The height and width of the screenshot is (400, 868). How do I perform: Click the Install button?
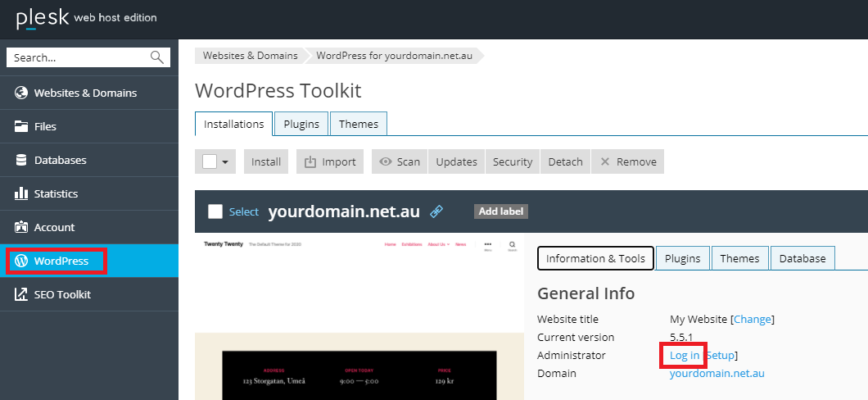click(x=266, y=161)
